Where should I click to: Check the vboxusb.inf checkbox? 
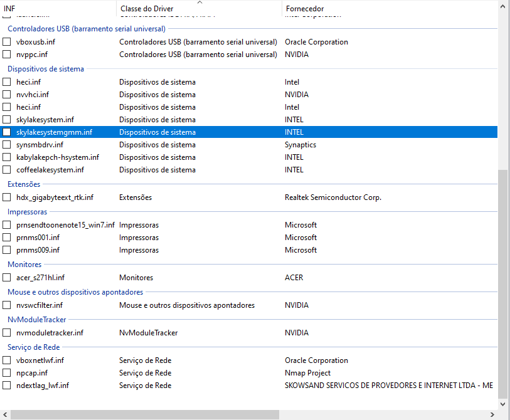6,42
